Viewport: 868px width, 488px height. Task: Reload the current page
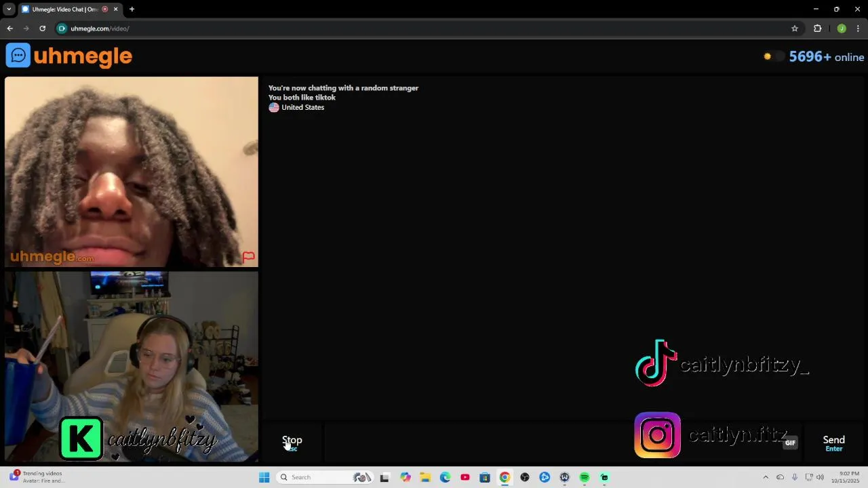42,28
